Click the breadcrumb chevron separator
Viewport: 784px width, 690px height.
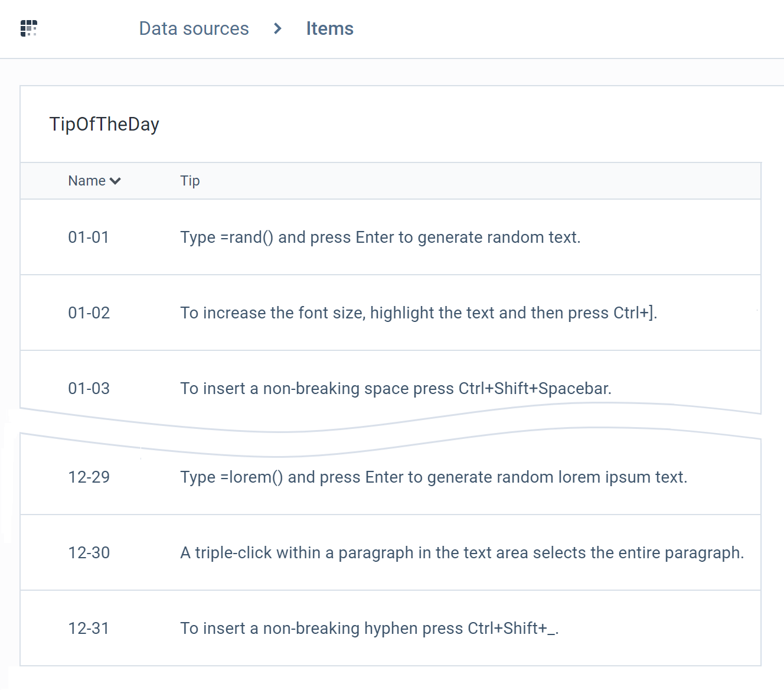tap(277, 28)
